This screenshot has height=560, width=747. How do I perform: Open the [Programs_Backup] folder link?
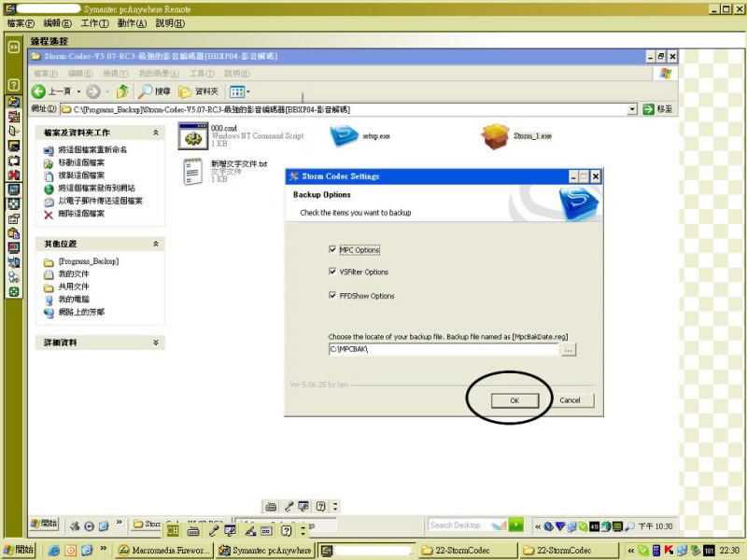[89, 261]
